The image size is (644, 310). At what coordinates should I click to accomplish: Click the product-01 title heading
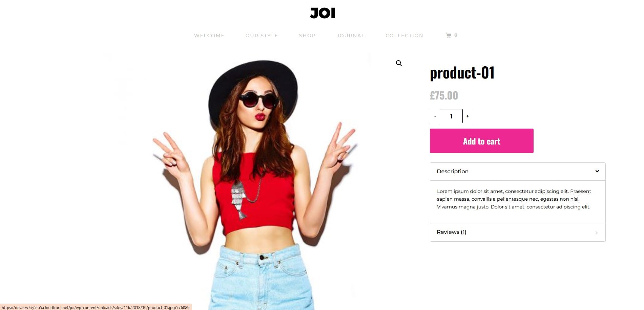tap(462, 73)
